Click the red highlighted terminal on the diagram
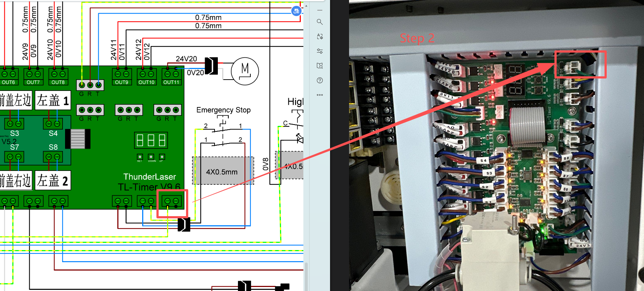 point(172,203)
